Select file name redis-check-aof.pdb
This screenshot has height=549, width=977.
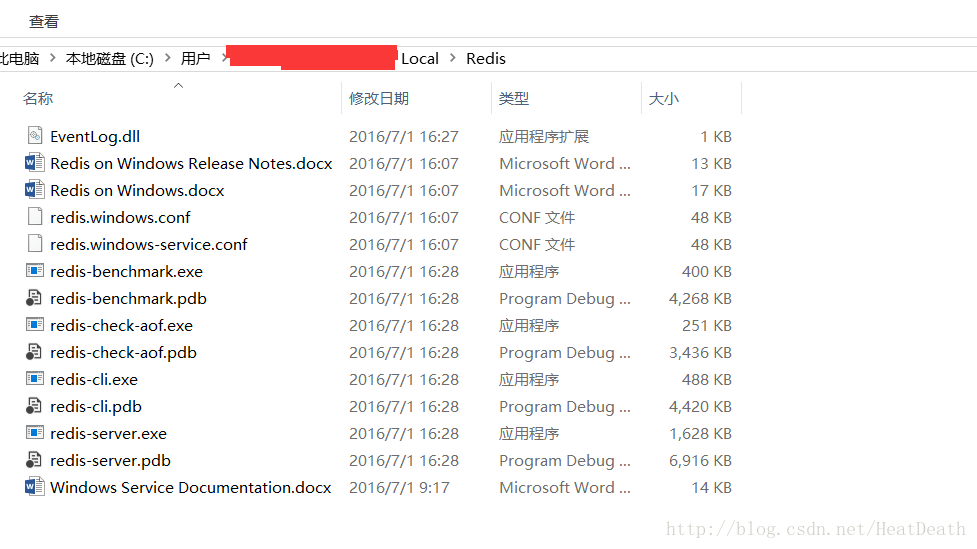pyautogui.click(x=123, y=353)
